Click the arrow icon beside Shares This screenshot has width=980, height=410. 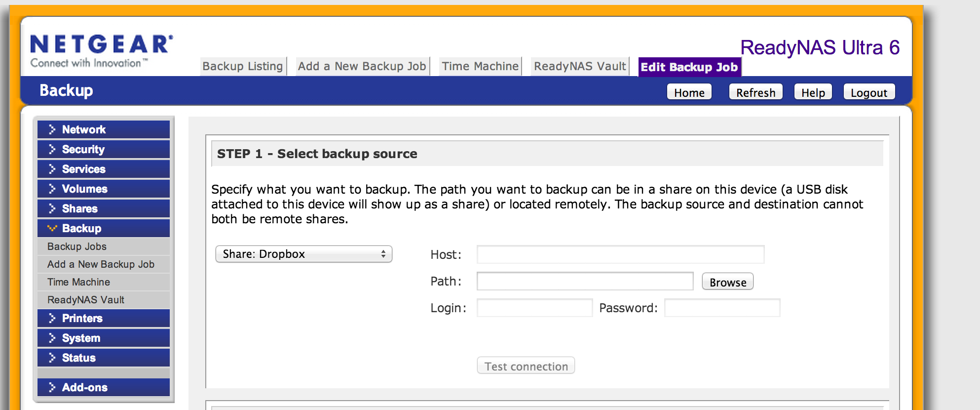52,208
